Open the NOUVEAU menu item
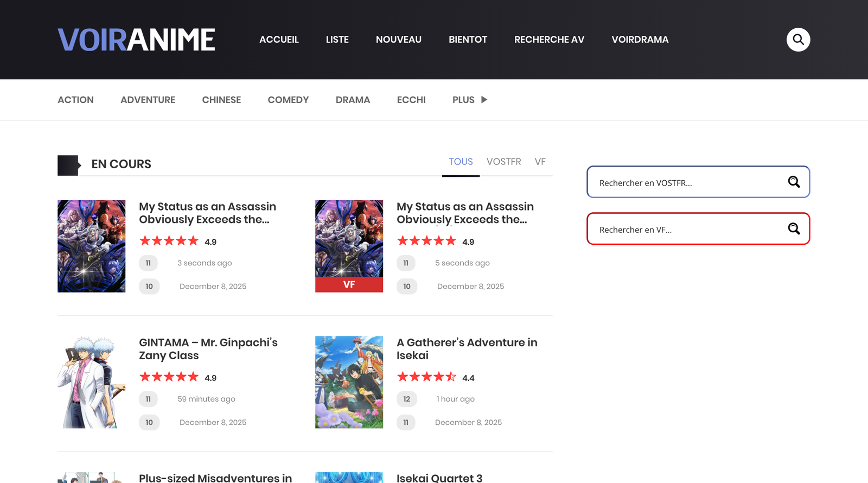Image resolution: width=868 pixels, height=483 pixels. point(399,40)
